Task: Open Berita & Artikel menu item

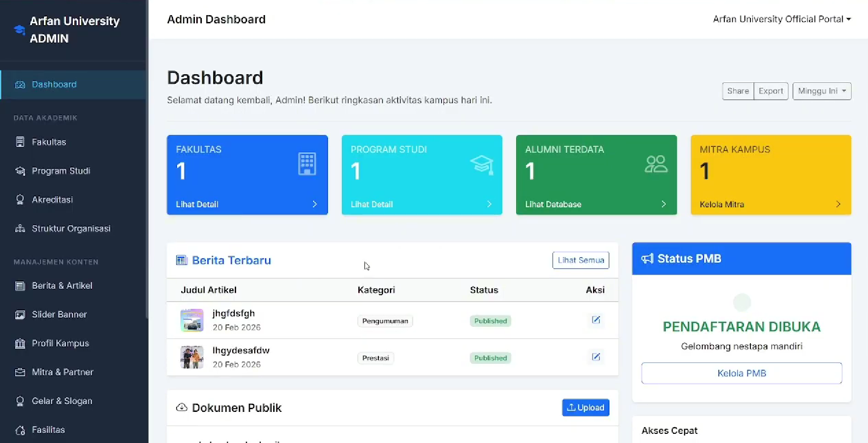Action: click(62, 286)
